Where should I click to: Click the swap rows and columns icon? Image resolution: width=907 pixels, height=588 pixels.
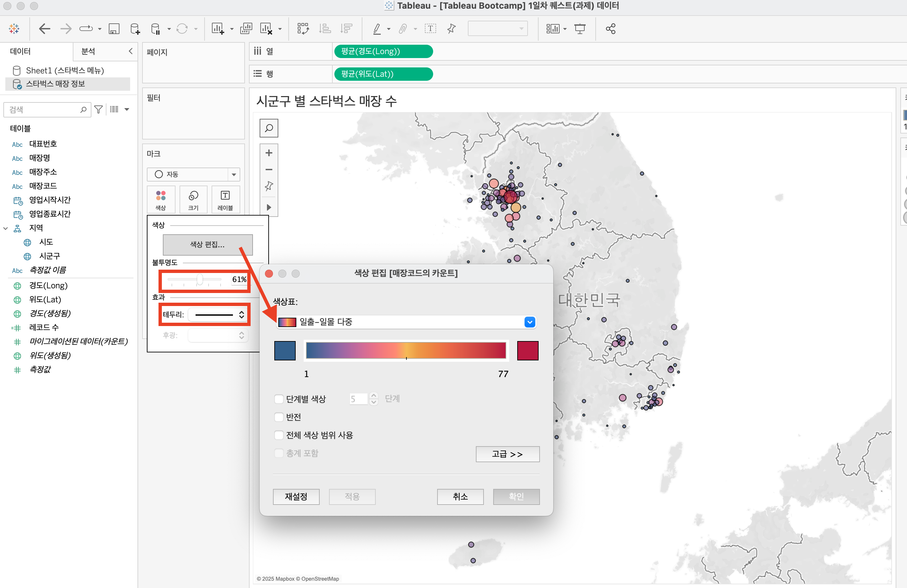click(303, 29)
